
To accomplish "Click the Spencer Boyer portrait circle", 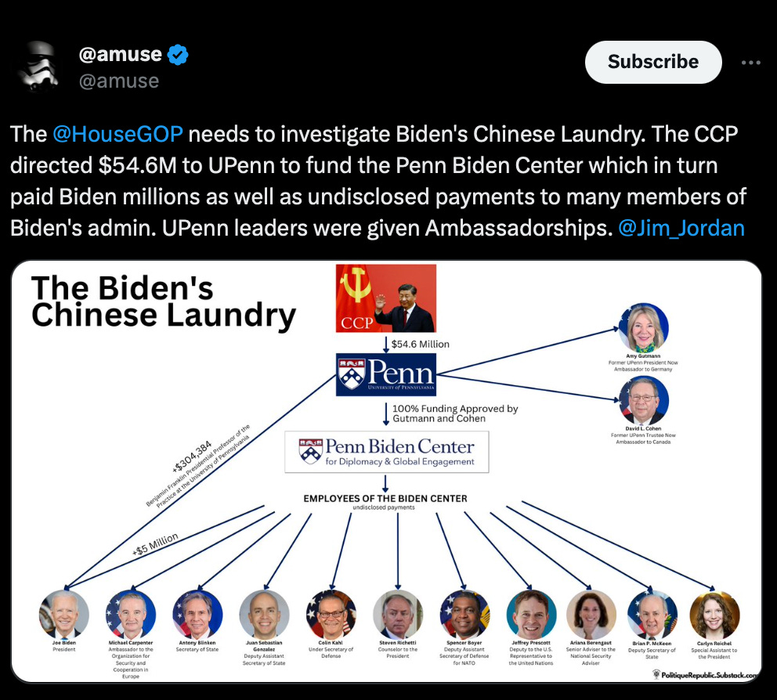I will [464, 615].
